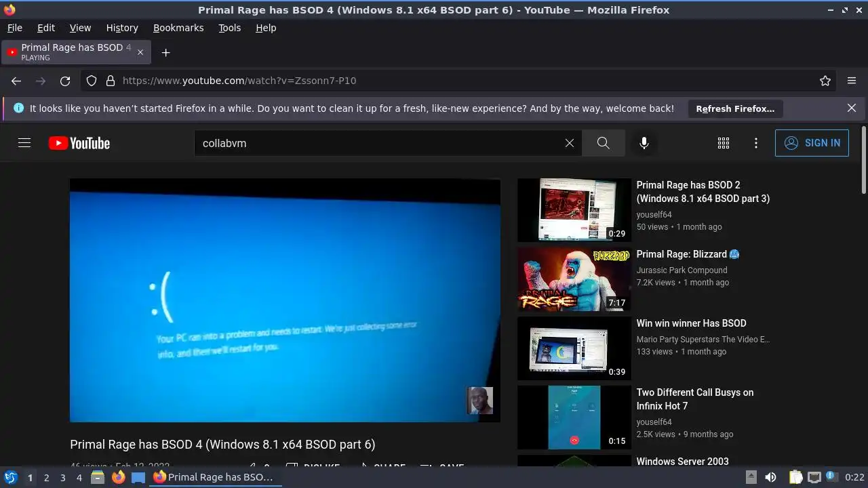Image resolution: width=868 pixels, height=488 pixels.
Task: Open the Infinix Hot 7 video thumbnail
Action: tap(574, 418)
